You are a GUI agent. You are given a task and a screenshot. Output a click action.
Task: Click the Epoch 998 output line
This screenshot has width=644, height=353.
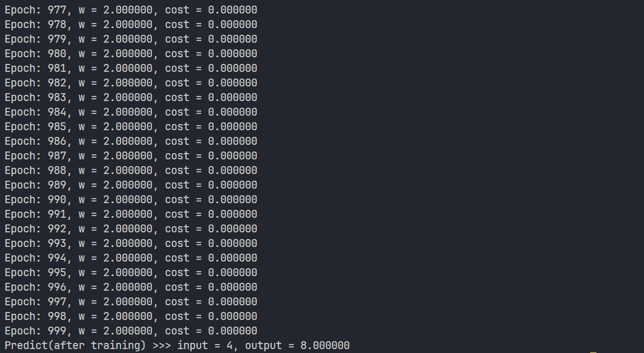click(131, 317)
